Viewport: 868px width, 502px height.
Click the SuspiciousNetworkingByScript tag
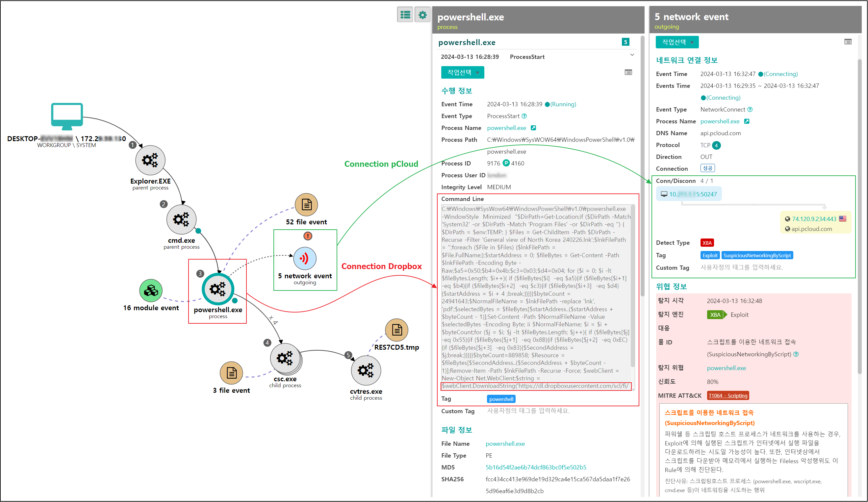757,256
